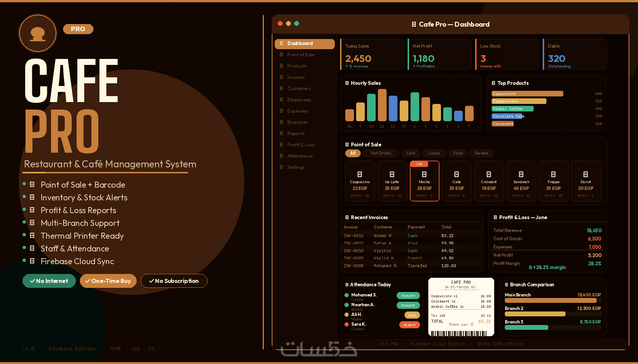Click the Today Sales 2,450 card

coord(372,54)
